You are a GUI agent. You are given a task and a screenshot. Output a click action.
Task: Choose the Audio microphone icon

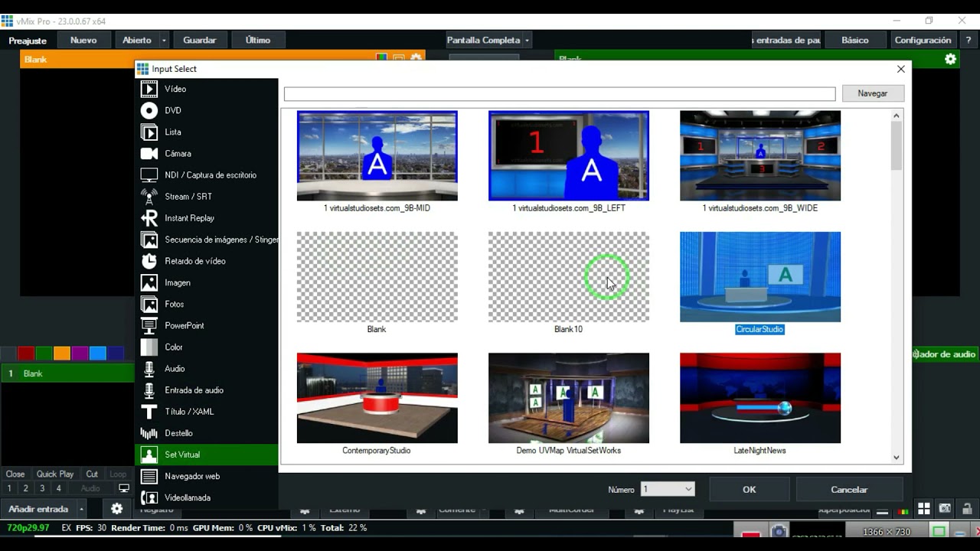pyautogui.click(x=149, y=368)
